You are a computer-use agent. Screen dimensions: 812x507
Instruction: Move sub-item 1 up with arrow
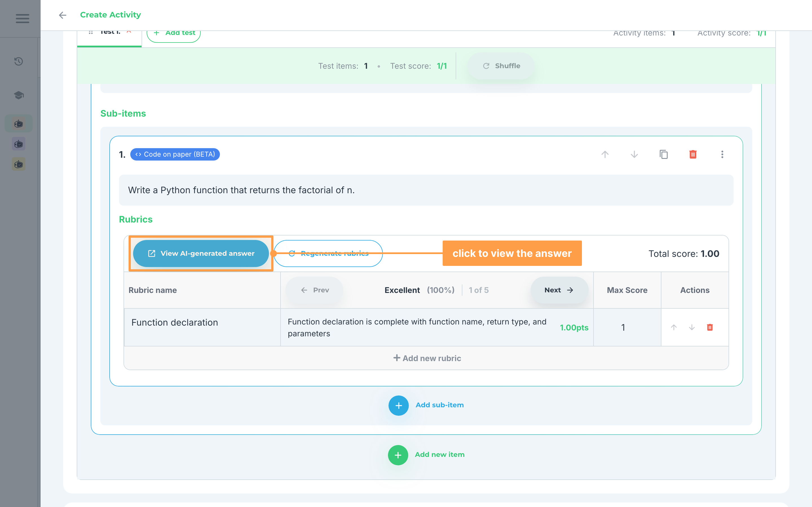pyautogui.click(x=605, y=154)
